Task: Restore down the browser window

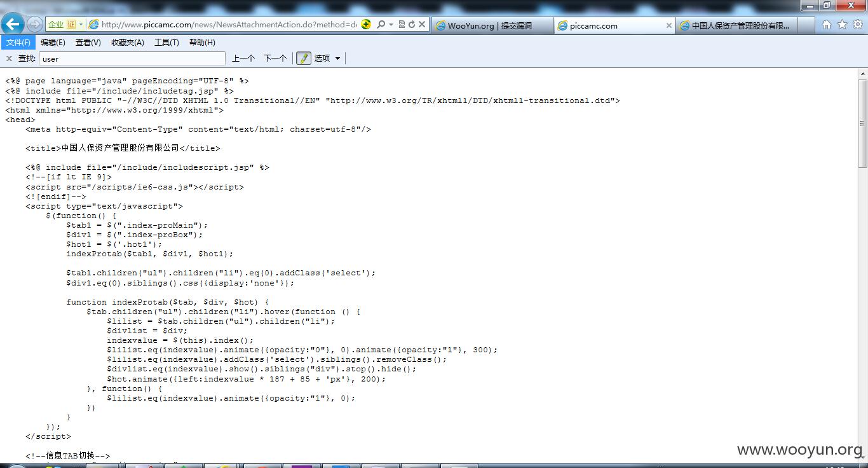Action: pyautogui.click(x=826, y=6)
